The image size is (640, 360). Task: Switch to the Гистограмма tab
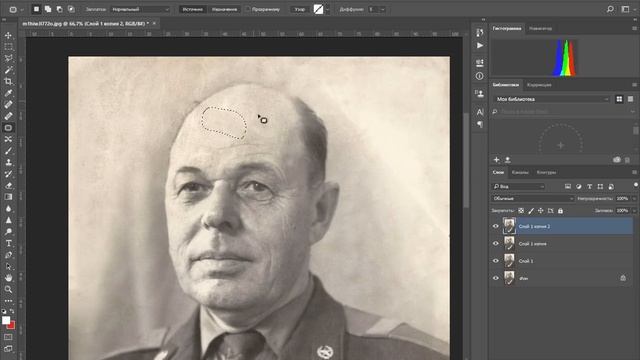tap(507, 29)
